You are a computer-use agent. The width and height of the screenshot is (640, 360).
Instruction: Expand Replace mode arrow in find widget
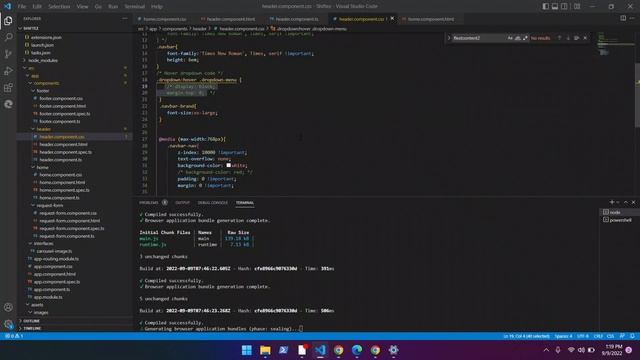pyautogui.click(x=449, y=38)
